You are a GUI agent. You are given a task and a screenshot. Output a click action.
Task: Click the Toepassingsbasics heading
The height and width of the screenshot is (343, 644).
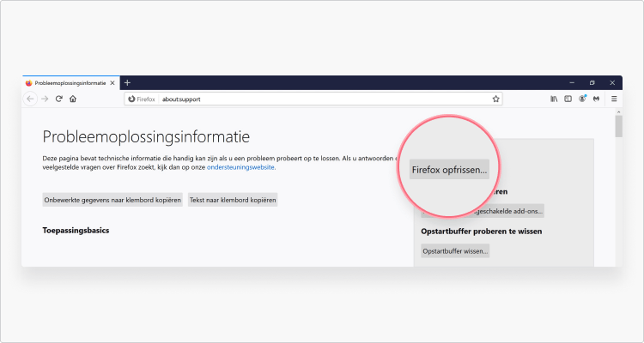click(x=76, y=231)
